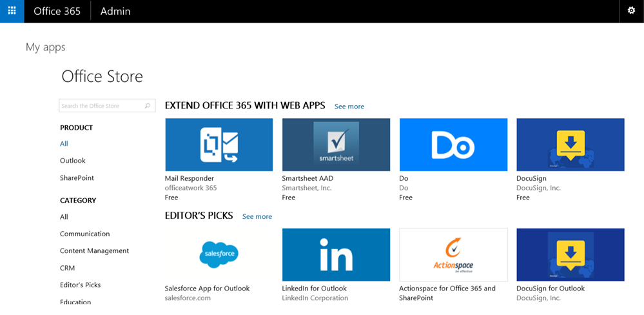Open the DocuSign for Outlook tile image
The width and height of the screenshot is (644, 315).
571,254
